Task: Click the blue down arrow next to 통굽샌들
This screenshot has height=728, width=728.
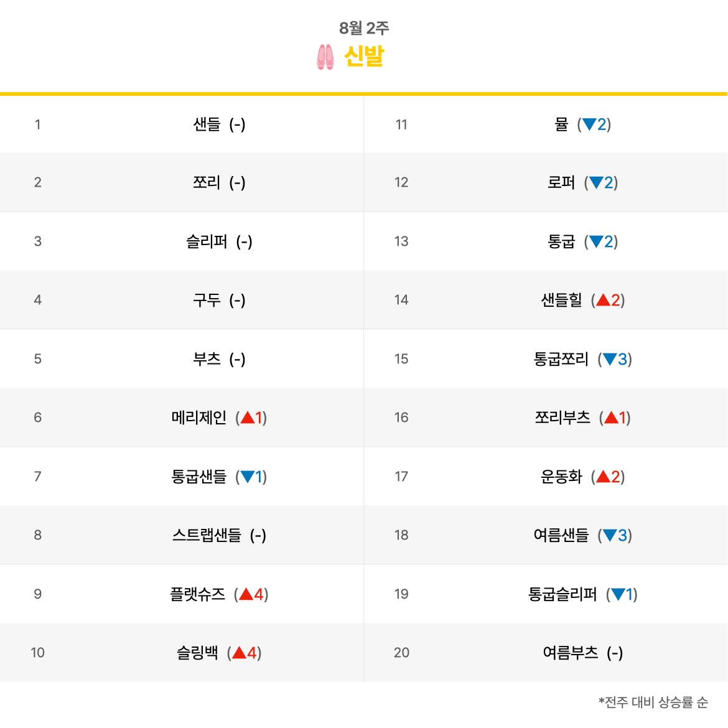Action: tap(247, 477)
